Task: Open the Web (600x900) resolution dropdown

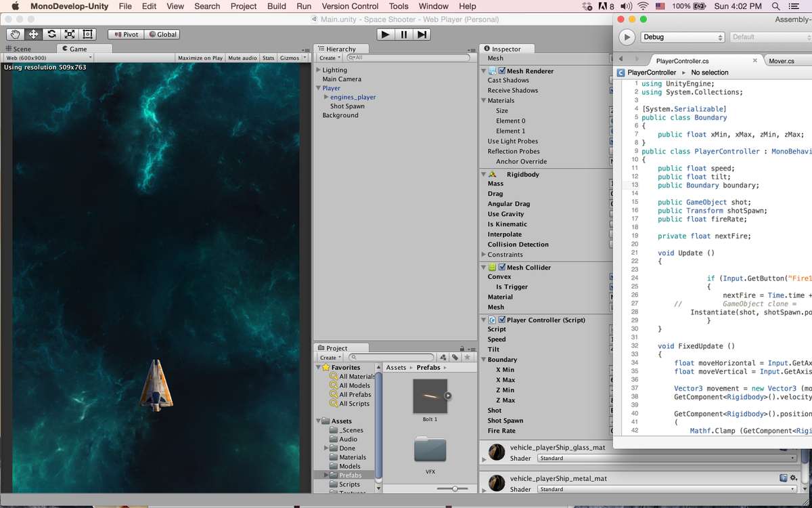Action: 49,58
